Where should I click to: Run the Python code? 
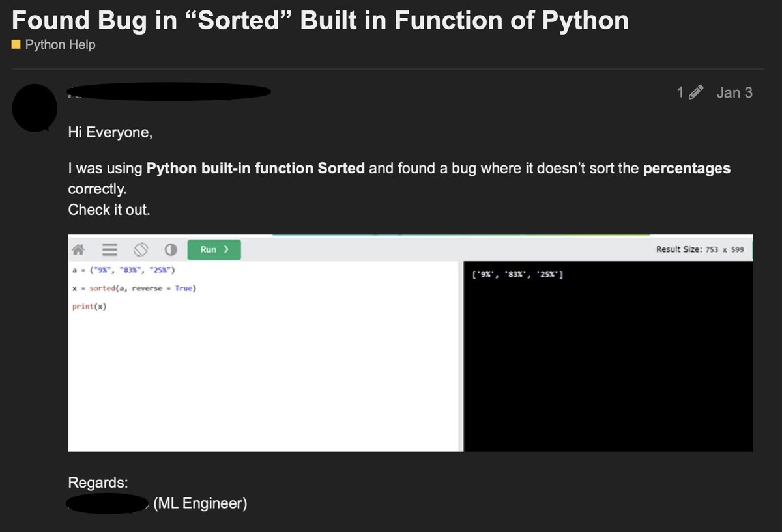click(214, 249)
